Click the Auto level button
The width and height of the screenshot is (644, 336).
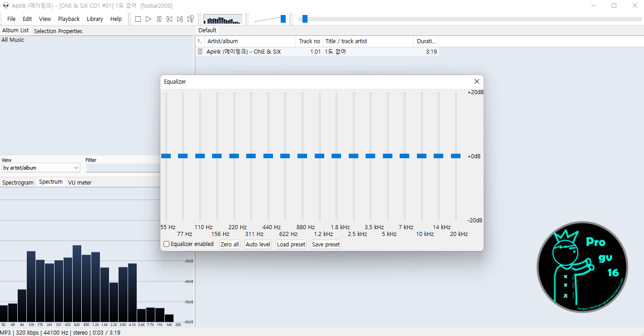[x=258, y=244]
